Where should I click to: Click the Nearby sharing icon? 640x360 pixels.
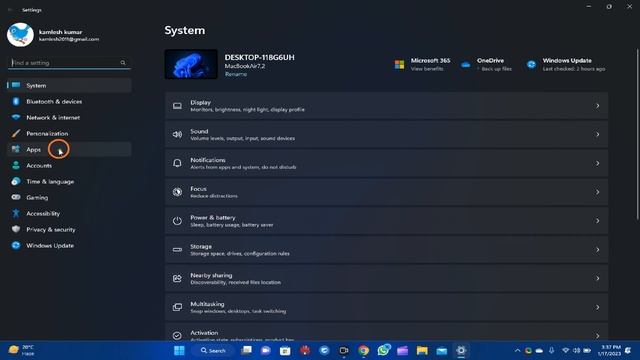(177, 278)
